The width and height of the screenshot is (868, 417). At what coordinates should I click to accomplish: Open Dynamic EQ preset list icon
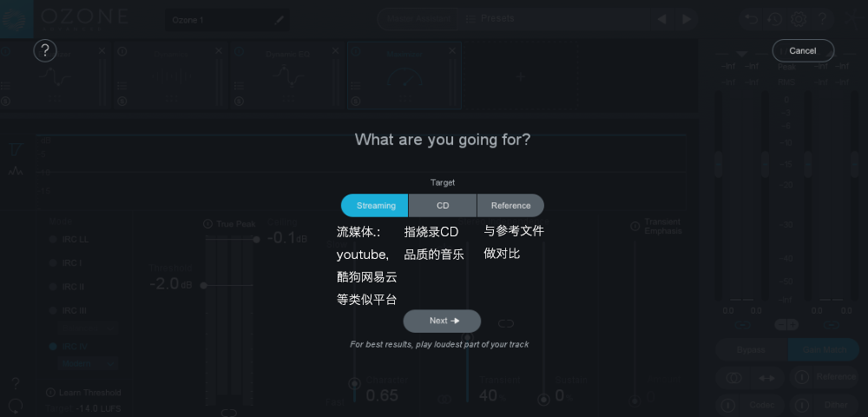coord(240,86)
